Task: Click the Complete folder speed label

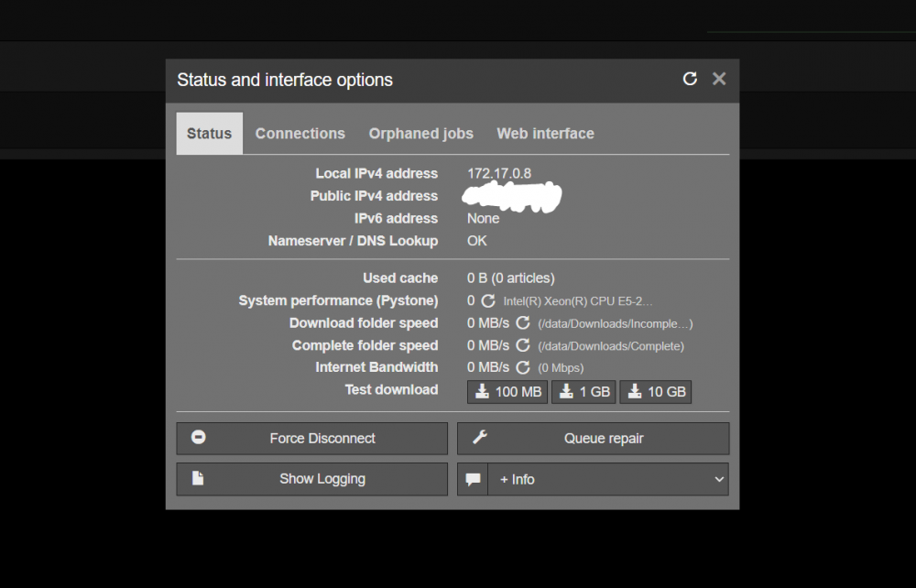Action: coord(365,345)
